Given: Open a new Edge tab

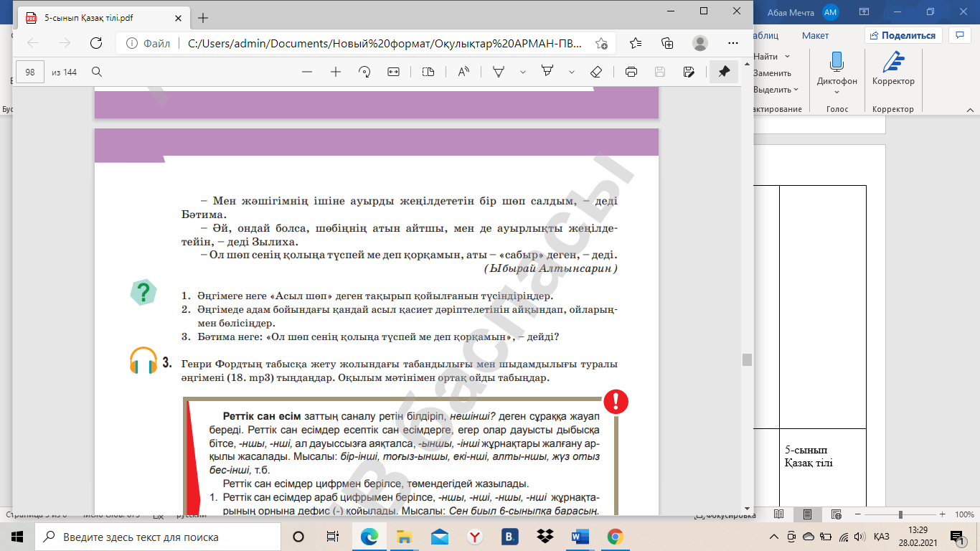Looking at the screenshot, I should (203, 17).
